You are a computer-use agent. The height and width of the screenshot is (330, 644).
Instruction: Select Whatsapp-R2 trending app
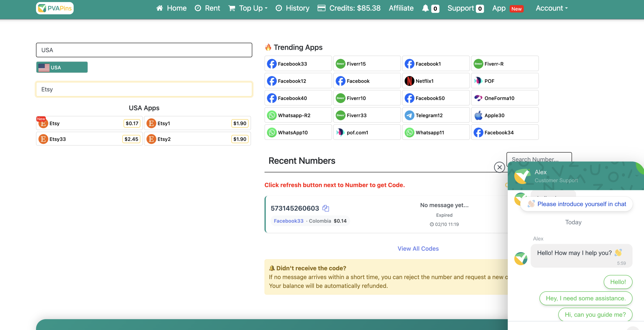[x=298, y=115]
